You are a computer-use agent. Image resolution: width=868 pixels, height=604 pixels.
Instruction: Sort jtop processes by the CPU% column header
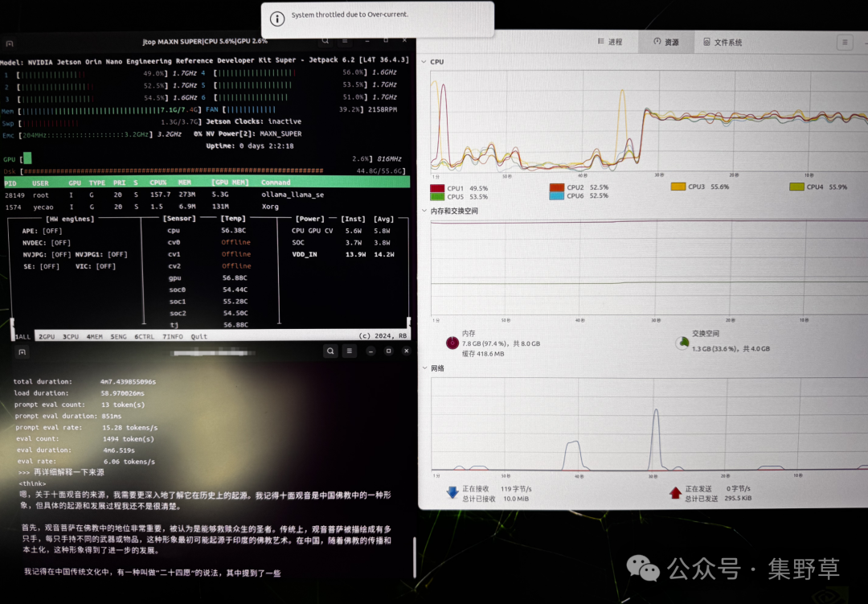158,183
